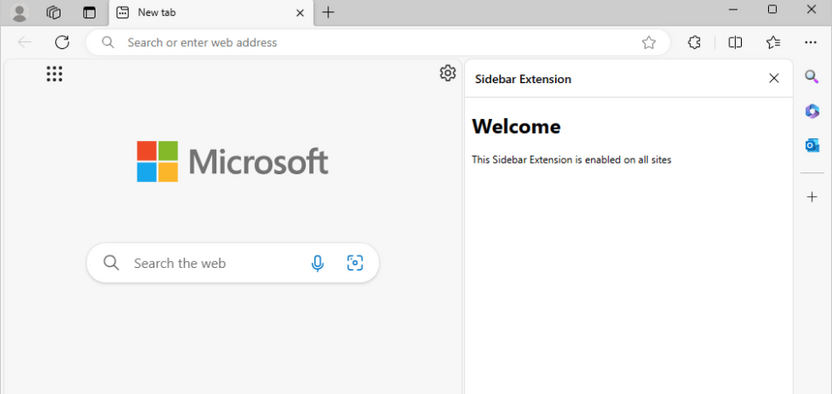
Task: Open the profile avatar menu
Action: coord(20,13)
